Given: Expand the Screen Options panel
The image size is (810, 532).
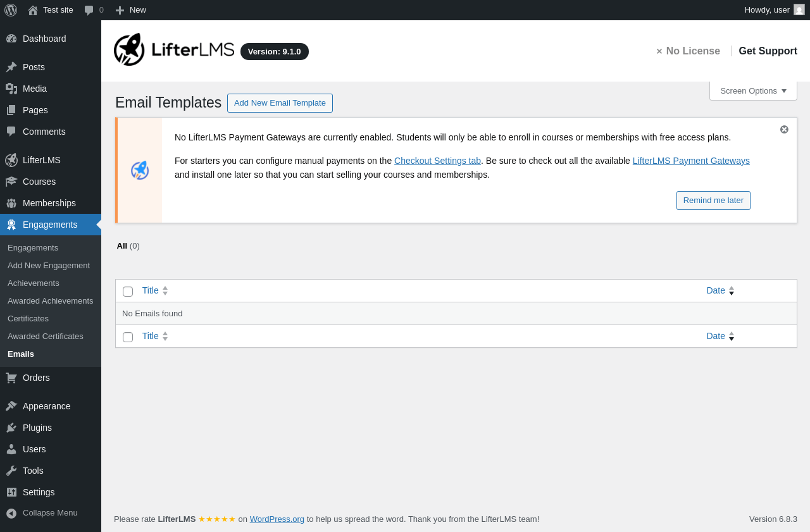Looking at the screenshot, I should 753,90.
